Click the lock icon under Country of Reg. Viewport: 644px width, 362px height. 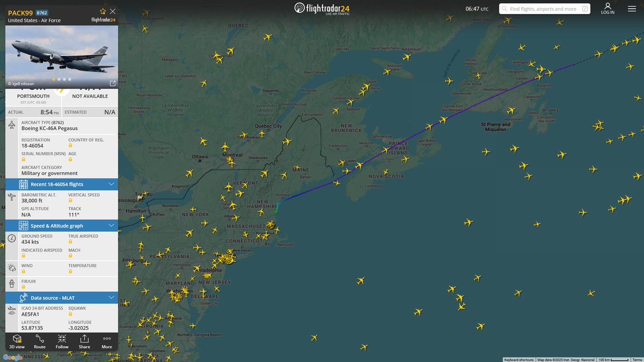pyautogui.click(x=70, y=145)
